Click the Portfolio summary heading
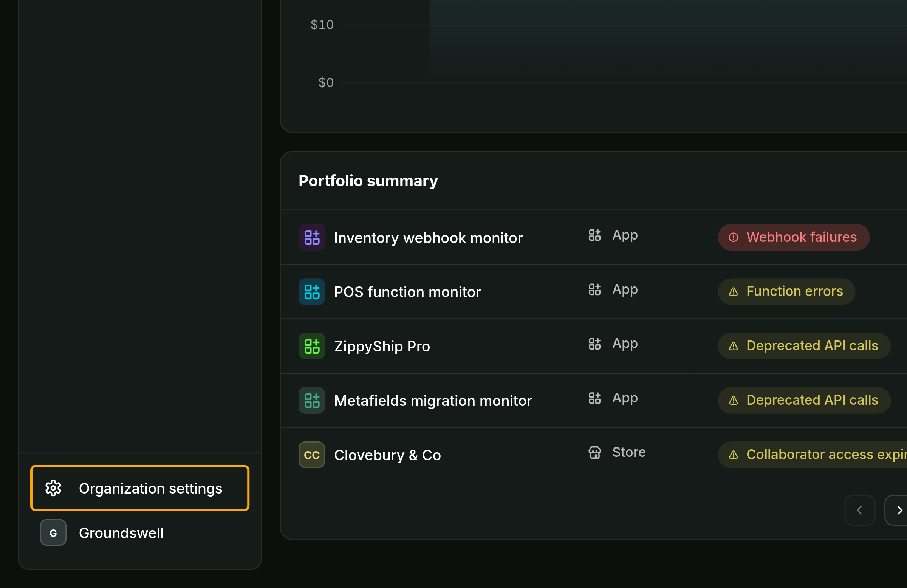Image resolution: width=907 pixels, height=588 pixels. pyautogui.click(x=368, y=181)
